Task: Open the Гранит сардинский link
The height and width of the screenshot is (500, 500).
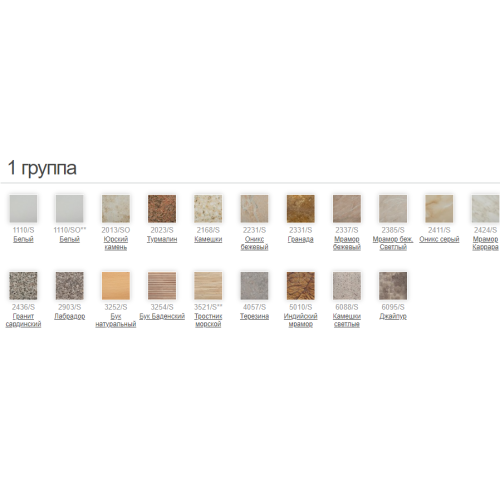Action: point(23,320)
